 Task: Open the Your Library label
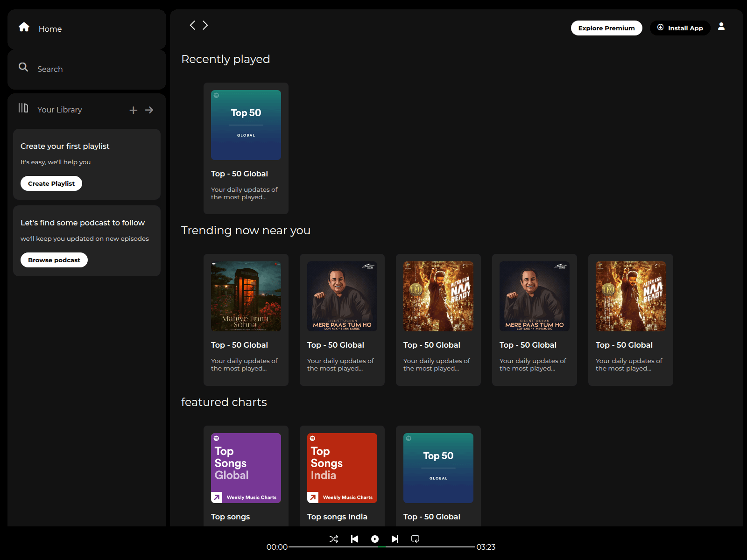pyautogui.click(x=60, y=110)
